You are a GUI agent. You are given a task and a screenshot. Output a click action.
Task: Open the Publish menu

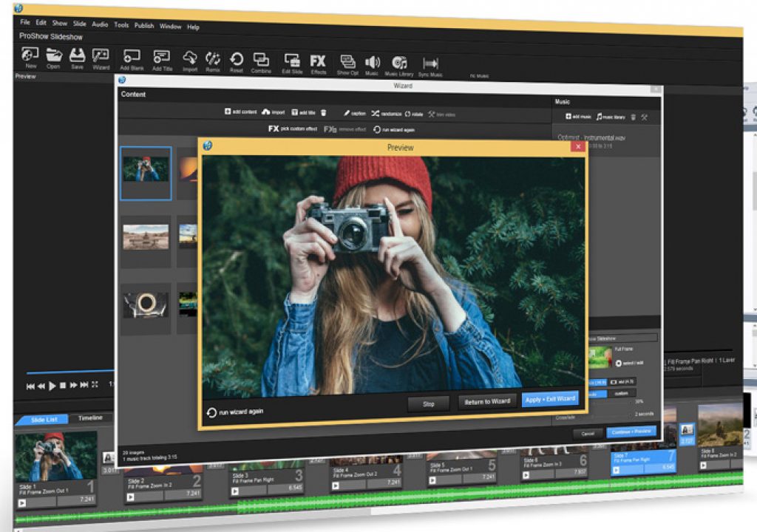[x=144, y=25]
